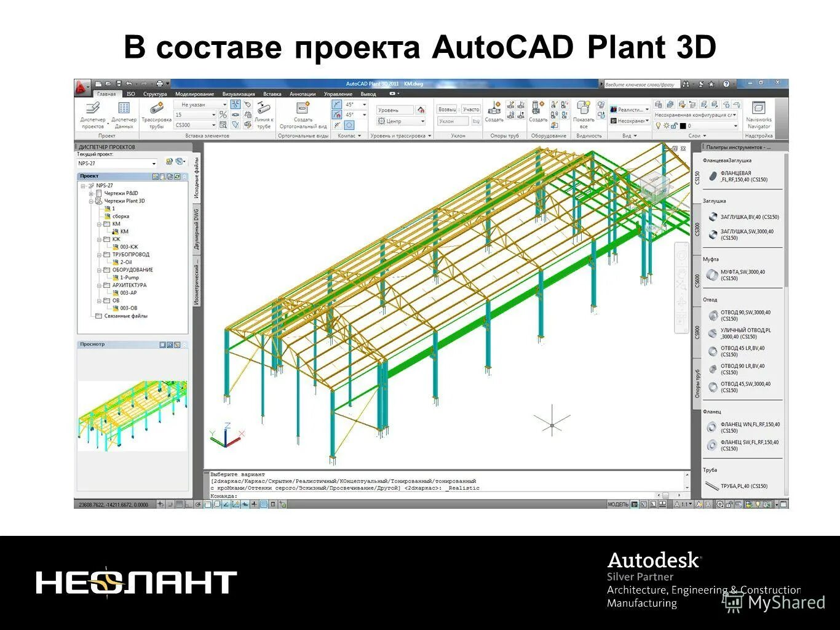Pick ФЛАНЕЦ WN,FL,RF,150,40 from palette
The height and width of the screenshot is (630, 840).
(x=743, y=428)
